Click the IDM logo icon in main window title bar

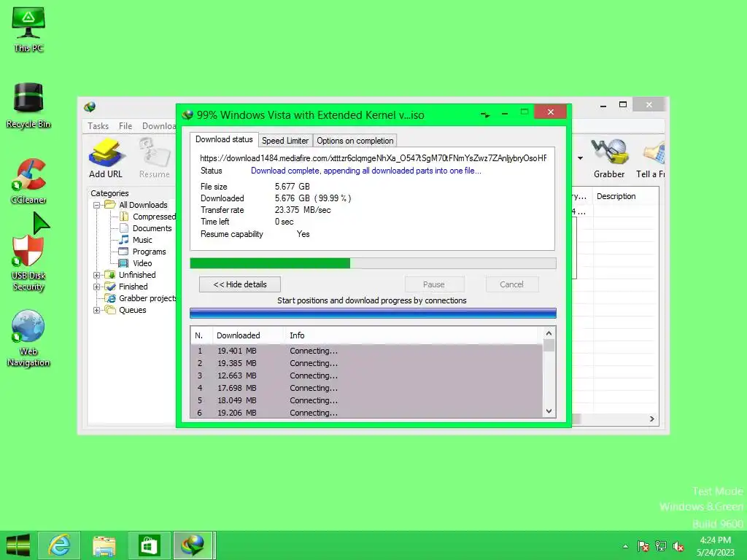pos(90,106)
